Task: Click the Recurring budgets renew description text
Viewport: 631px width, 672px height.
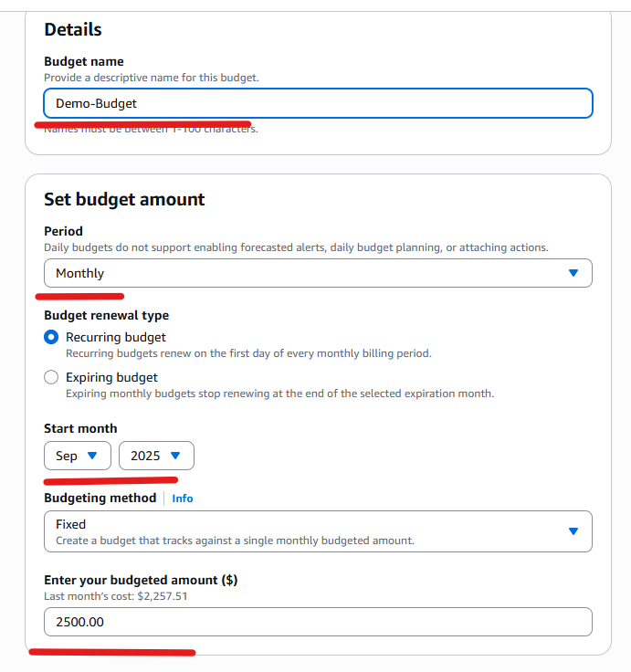Action: [248, 353]
